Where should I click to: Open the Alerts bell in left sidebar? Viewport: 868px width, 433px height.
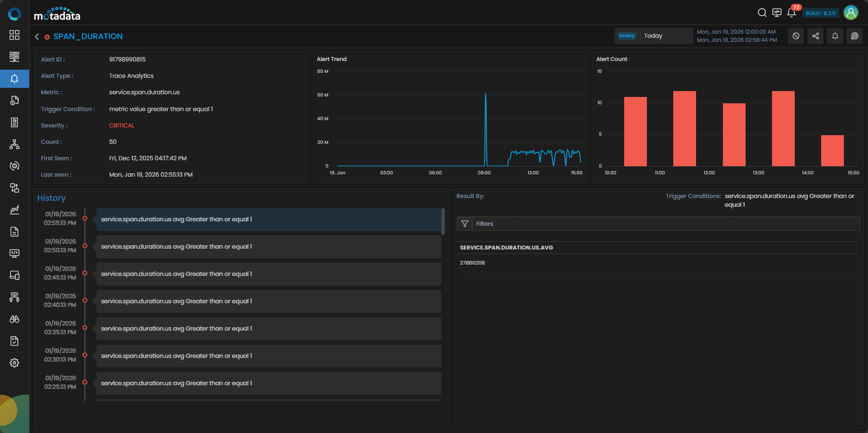tap(15, 79)
